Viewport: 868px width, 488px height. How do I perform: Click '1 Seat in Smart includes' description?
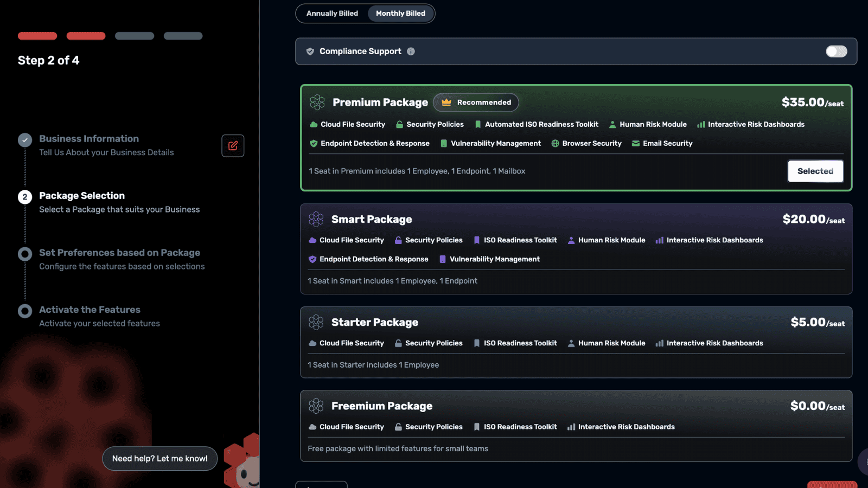392,281
